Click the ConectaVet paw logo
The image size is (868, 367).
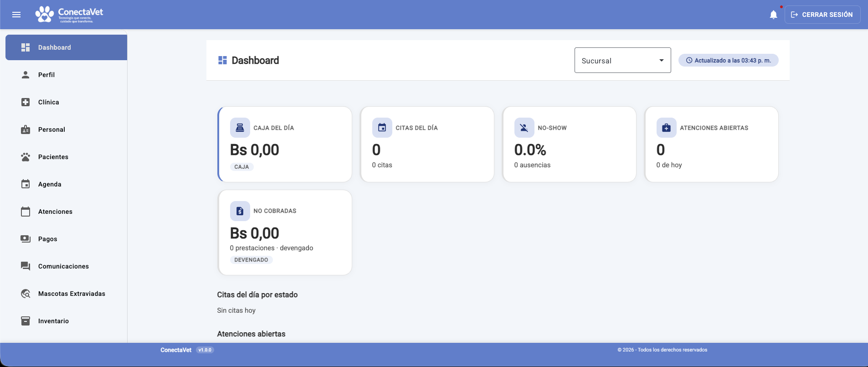click(x=45, y=14)
